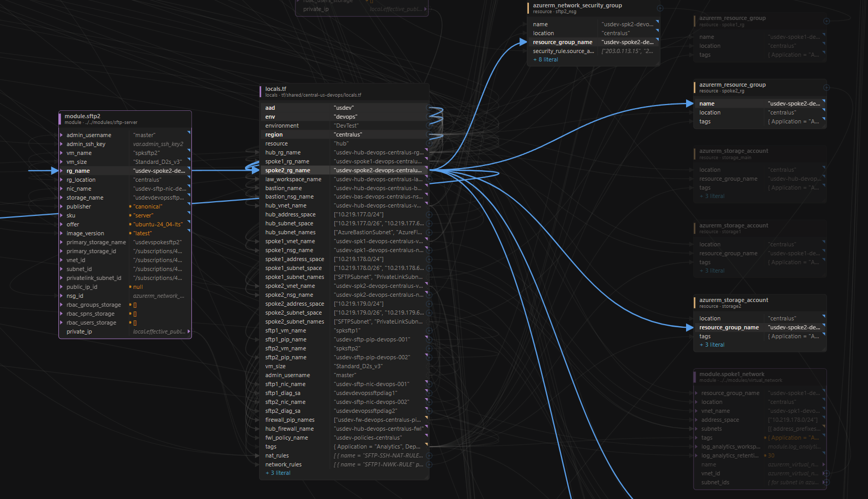Select resource_group_name row in storage2 node
Viewport: 868px width, 499px height.
[x=760, y=327]
